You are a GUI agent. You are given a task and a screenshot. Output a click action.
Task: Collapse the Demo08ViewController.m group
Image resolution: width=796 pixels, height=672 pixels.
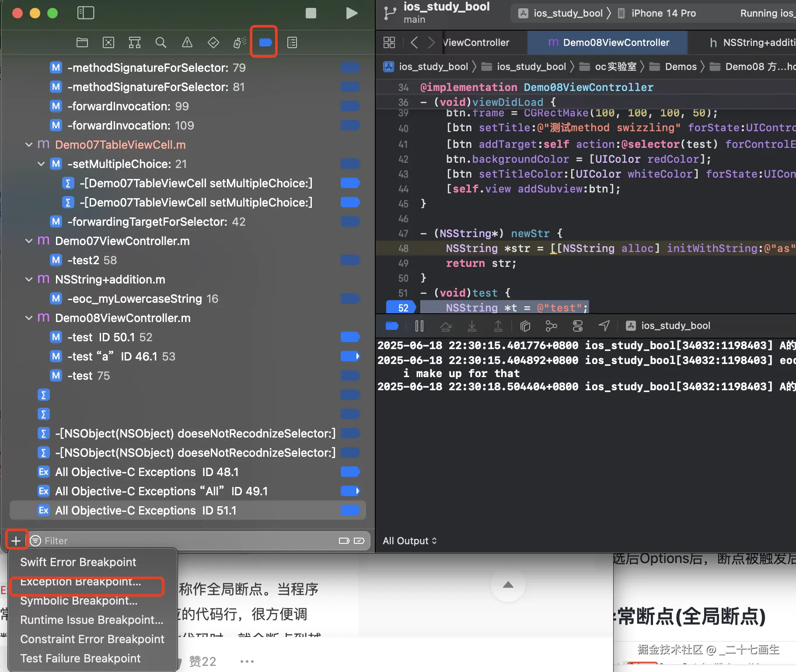tap(29, 318)
